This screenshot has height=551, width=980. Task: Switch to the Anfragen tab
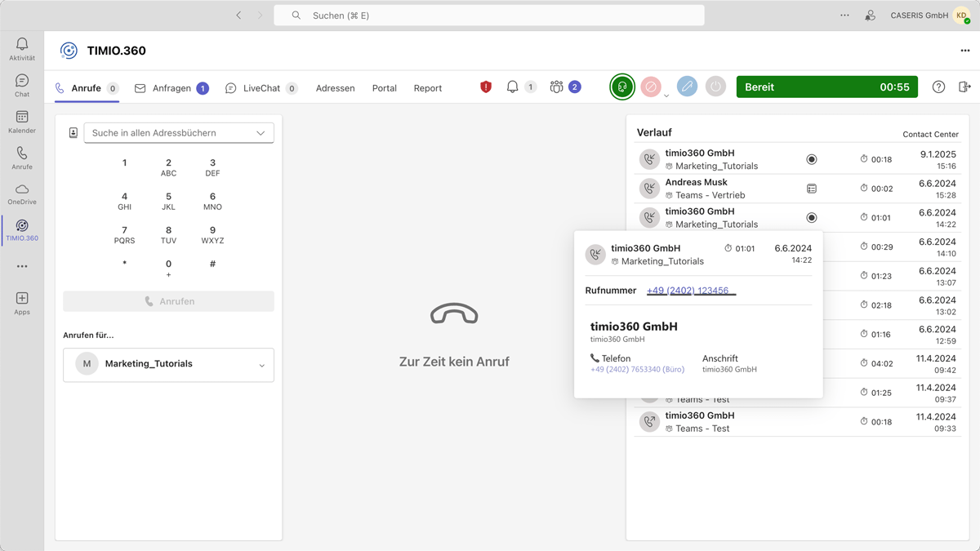(x=171, y=88)
